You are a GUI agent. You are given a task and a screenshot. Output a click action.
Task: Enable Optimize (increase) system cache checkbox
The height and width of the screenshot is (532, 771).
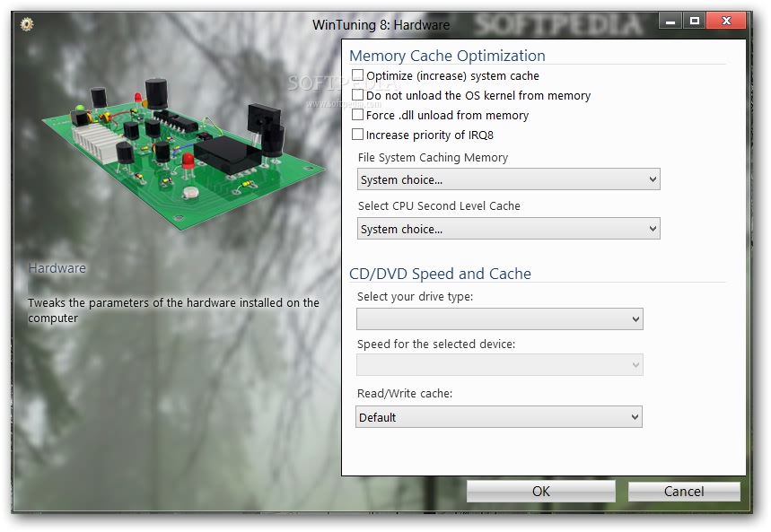tap(357, 75)
